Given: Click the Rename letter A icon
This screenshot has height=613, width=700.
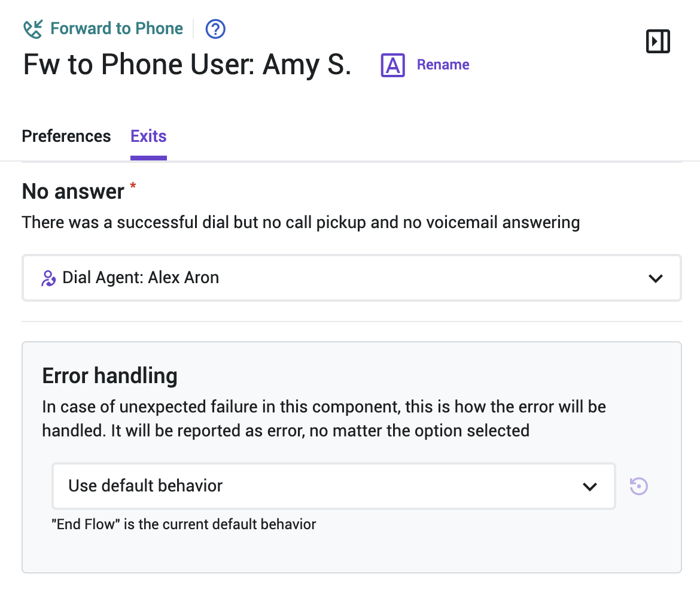Looking at the screenshot, I should pyautogui.click(x=393, y=65).
